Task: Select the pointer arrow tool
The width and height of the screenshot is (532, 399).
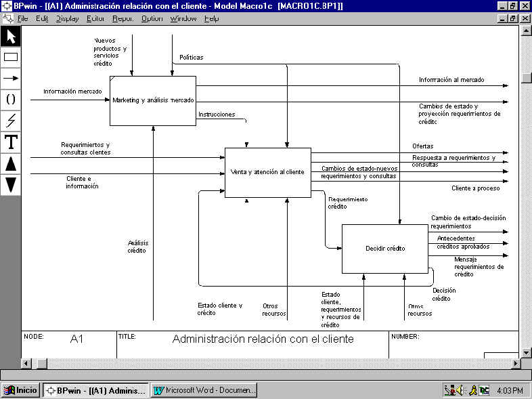Action: point(11,37)
